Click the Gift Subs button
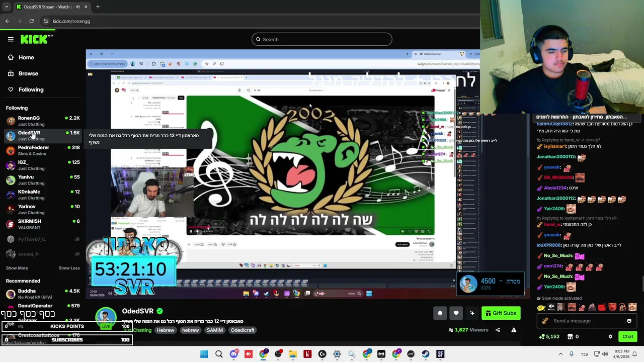Image resolution: width=644 pixels, height=362 pixels. [501, 313]
